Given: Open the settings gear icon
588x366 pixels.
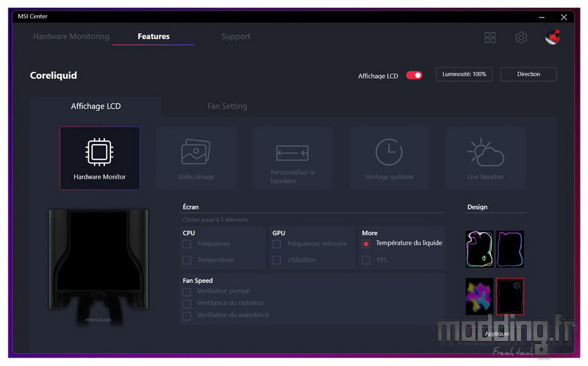Looking at the screenshot, I should tap(521, 37).
